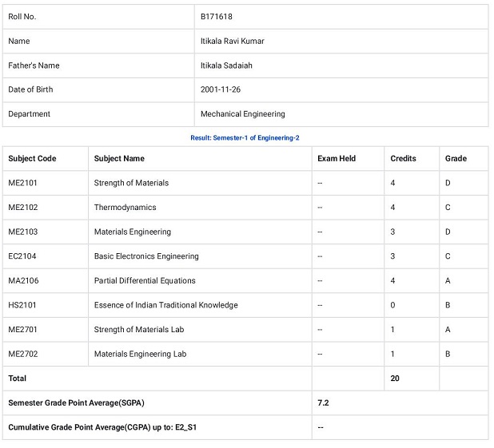Click the roll number B171618

point(217,17)
